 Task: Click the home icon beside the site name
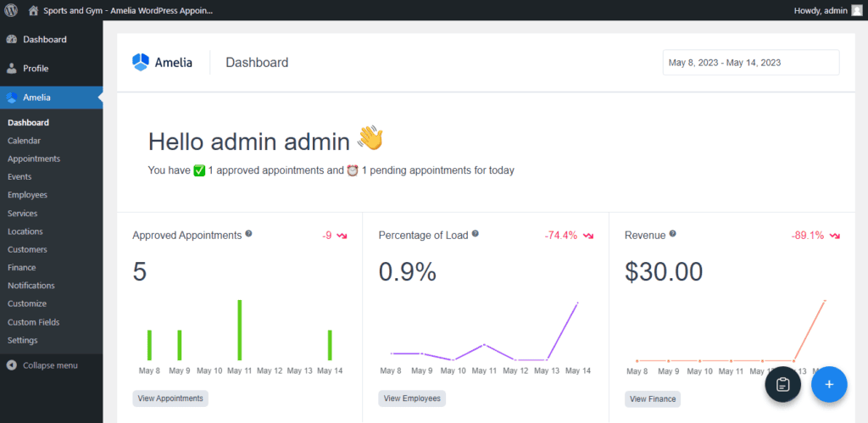33,10
